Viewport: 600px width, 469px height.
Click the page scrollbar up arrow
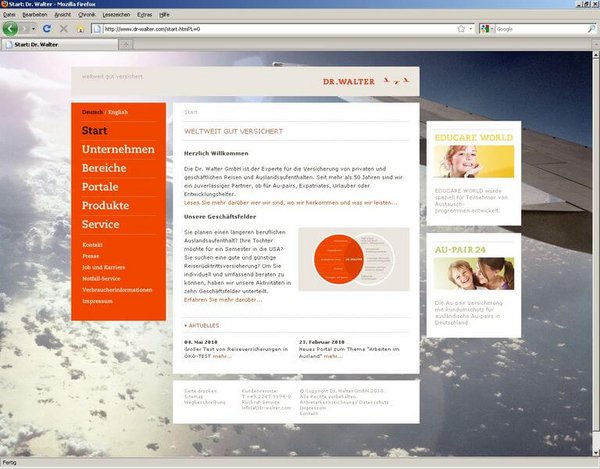pyautogui.click(x=596, y=55)
